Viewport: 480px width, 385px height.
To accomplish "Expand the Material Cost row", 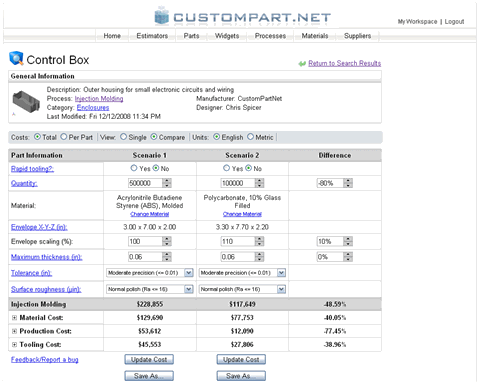I will click(14, 318).
